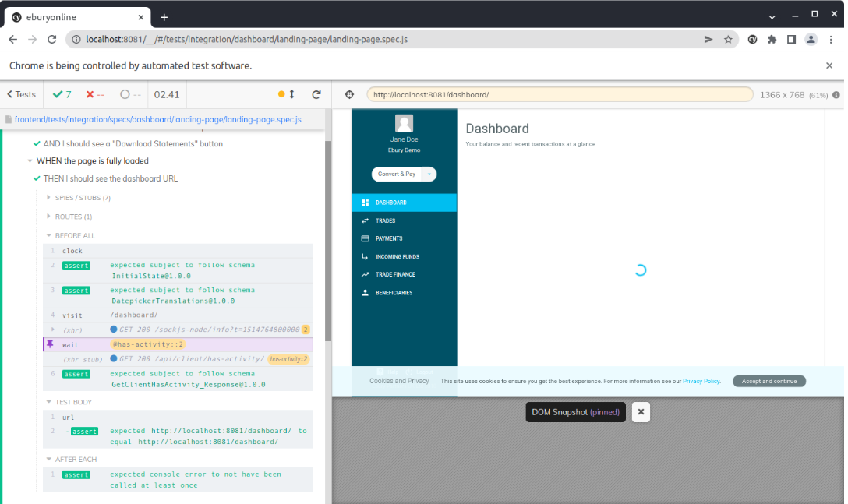Open Chrome profile avatar icon

pos(811,40)
